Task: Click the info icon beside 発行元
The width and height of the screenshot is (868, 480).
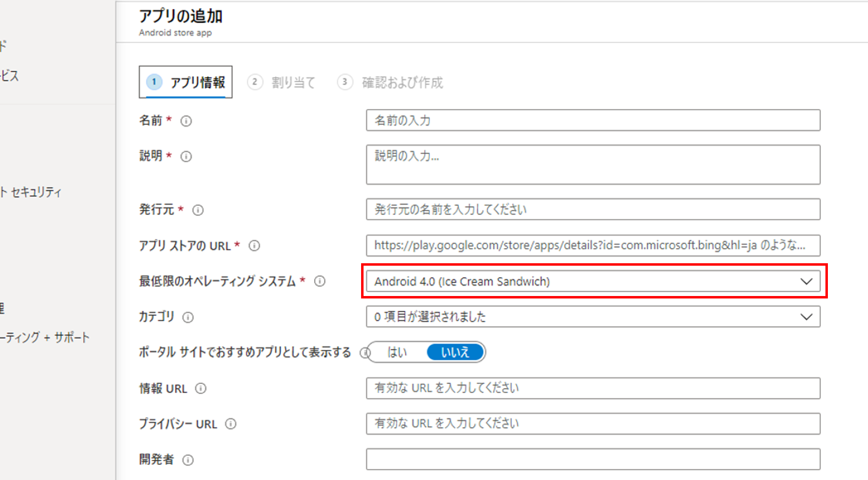Action: pyautogui.click(x=198, y=210)
